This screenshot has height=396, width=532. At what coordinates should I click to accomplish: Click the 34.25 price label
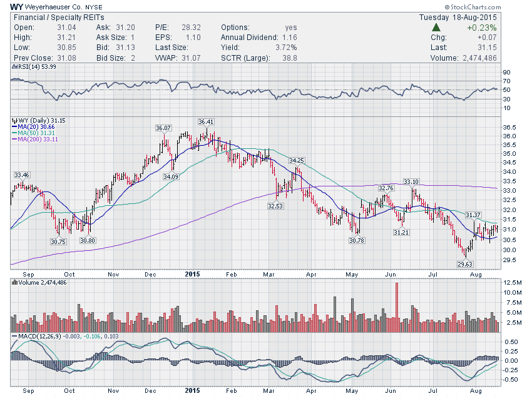(297, 160)
